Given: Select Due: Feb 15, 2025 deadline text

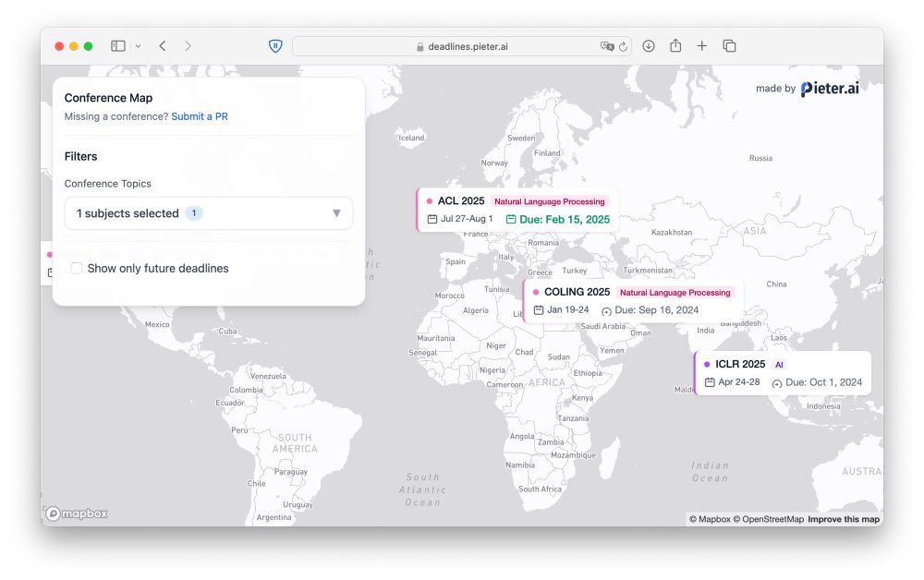Looking at the screenshot, I should point(565,220).
